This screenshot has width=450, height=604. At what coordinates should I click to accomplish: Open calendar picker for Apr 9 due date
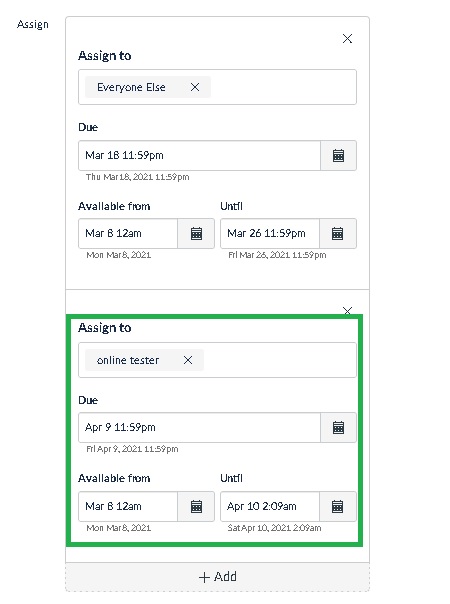(x=338, y=428)
